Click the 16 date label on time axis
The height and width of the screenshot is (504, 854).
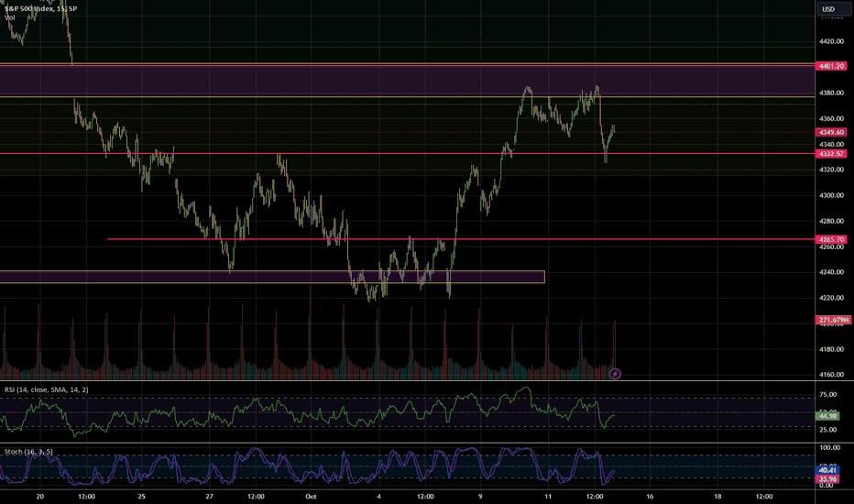650,497
